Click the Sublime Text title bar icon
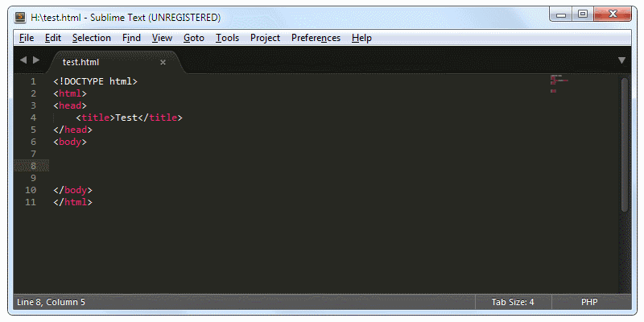 [19, 18]
